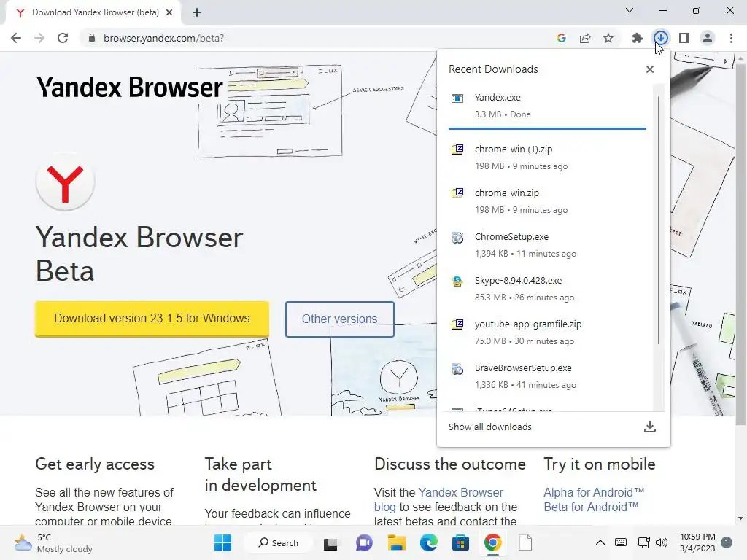Viewport: 747px width, 560px height.
Task: Open Chrome three-dot menu
Action: pyautogui.click(x=731, y=38)
